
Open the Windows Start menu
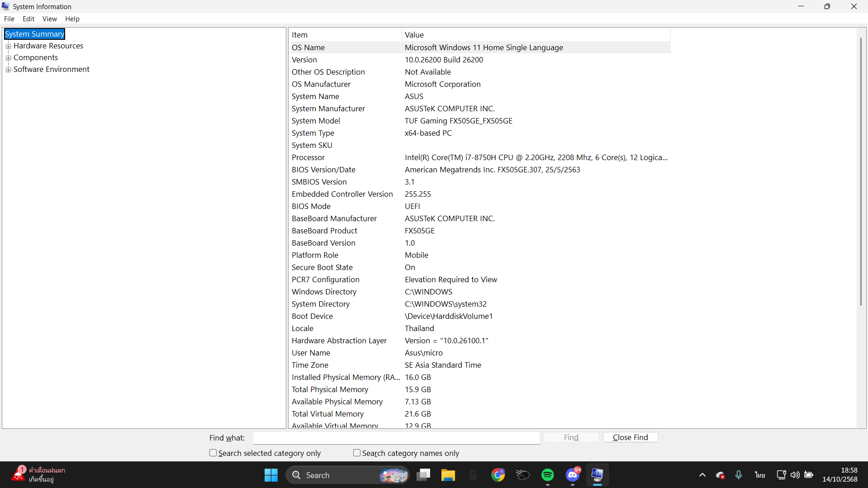(x=271, y=475)
